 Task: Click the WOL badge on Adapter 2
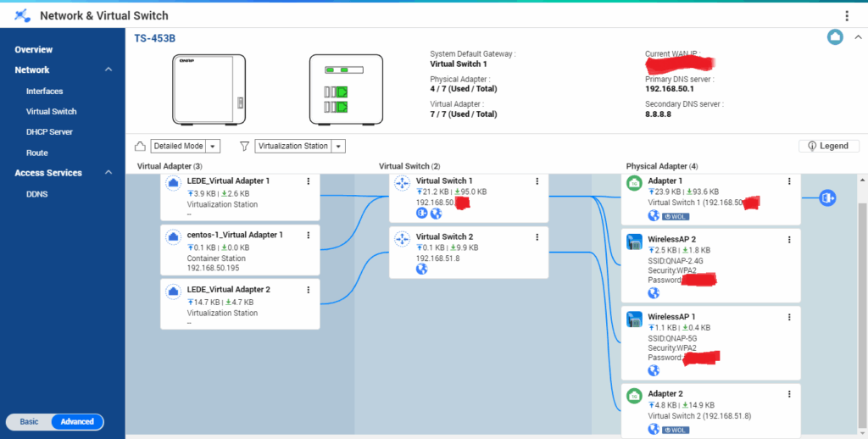tap(676, 430)
